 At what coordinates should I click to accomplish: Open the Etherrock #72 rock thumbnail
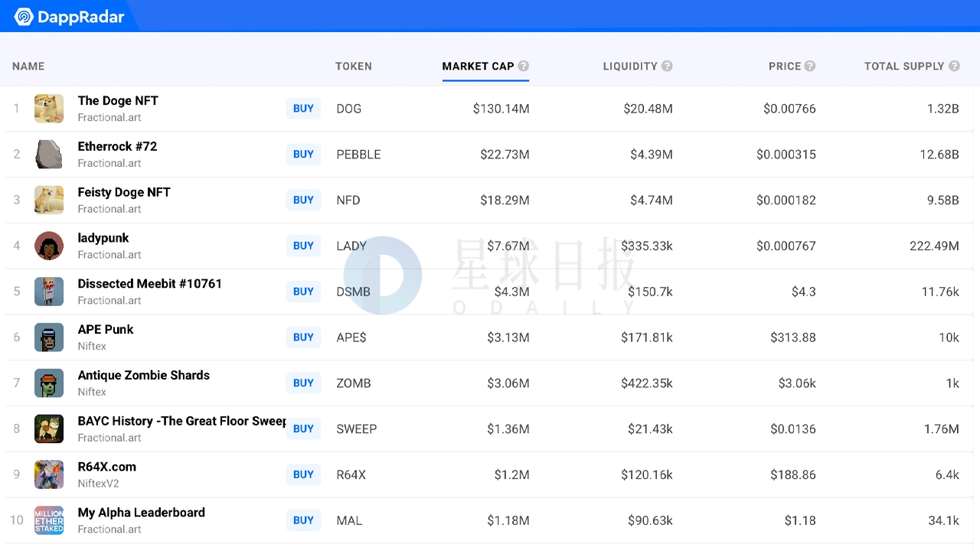(x=49, y=155)
